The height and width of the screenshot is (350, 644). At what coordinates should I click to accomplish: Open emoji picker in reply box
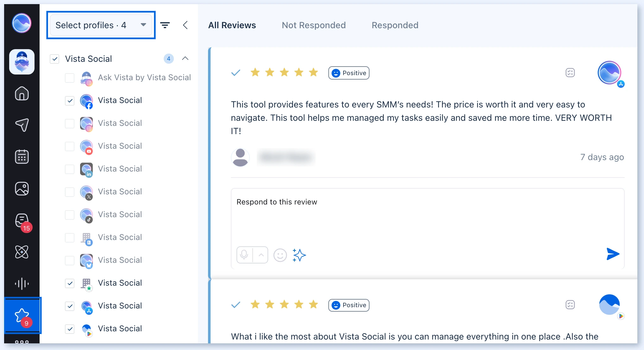280,255
